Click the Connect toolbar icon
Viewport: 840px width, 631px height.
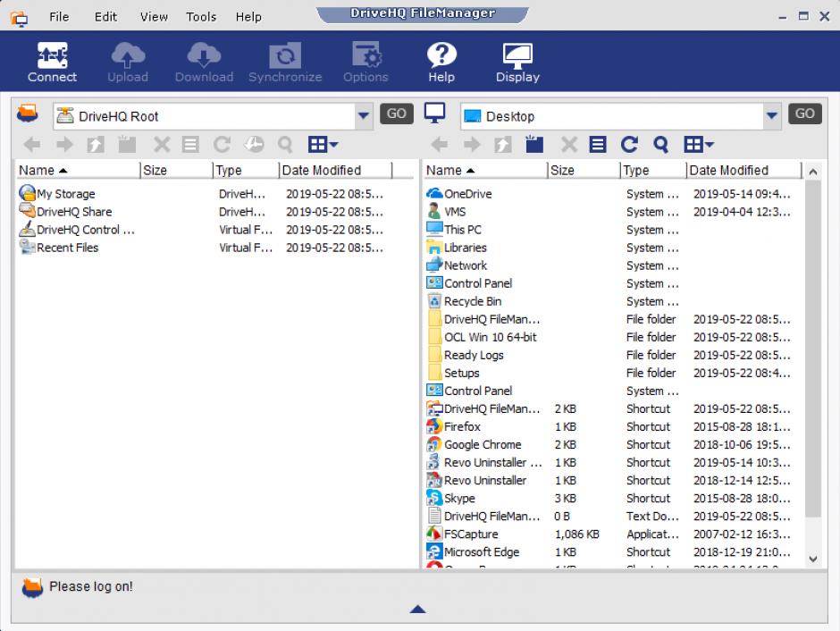tap(52, 63)
